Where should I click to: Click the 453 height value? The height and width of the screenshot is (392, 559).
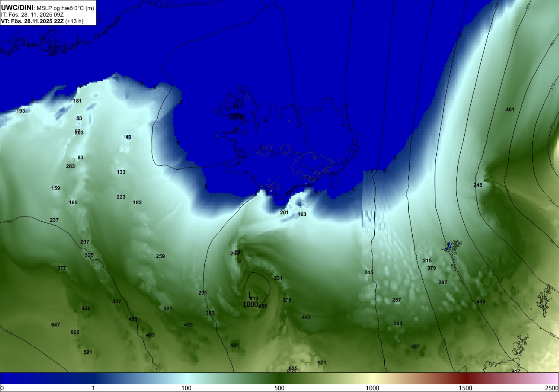tap(188, 325)
